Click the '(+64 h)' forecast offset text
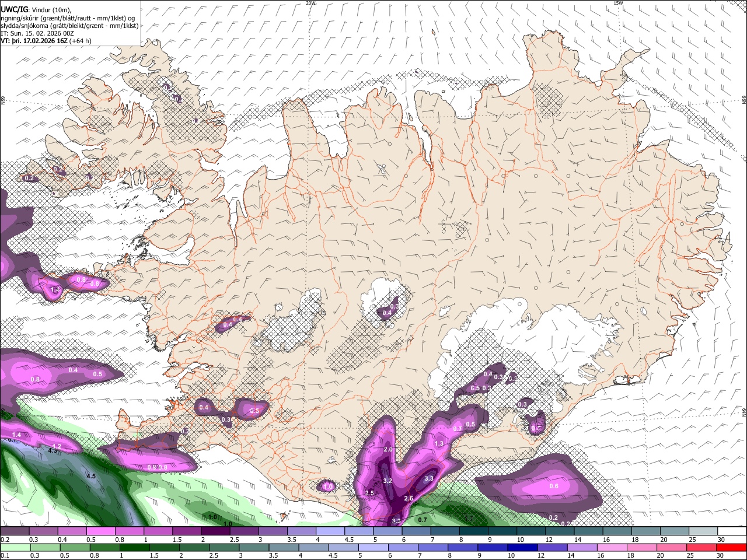747x560 pixels. 81,41
